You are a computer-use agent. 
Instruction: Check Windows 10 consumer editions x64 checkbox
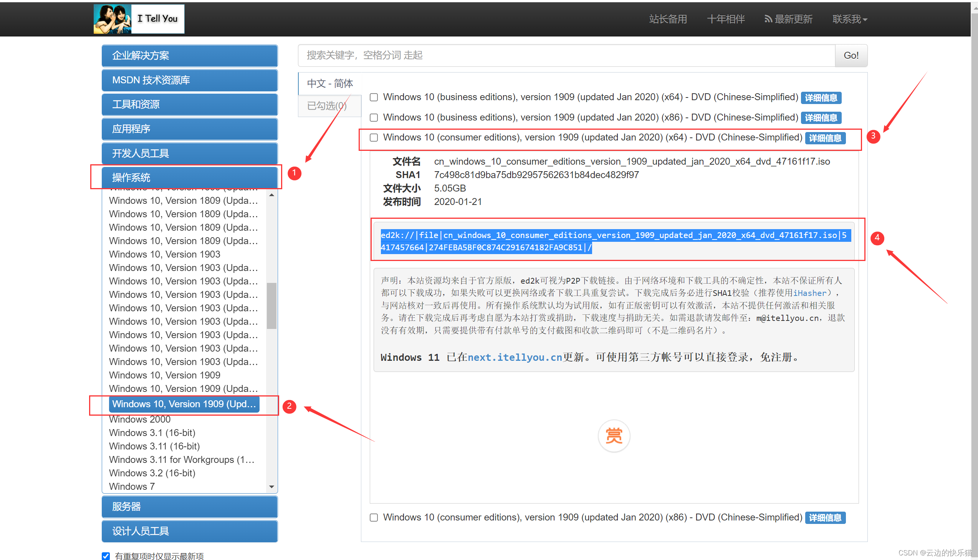click(374, 138)
